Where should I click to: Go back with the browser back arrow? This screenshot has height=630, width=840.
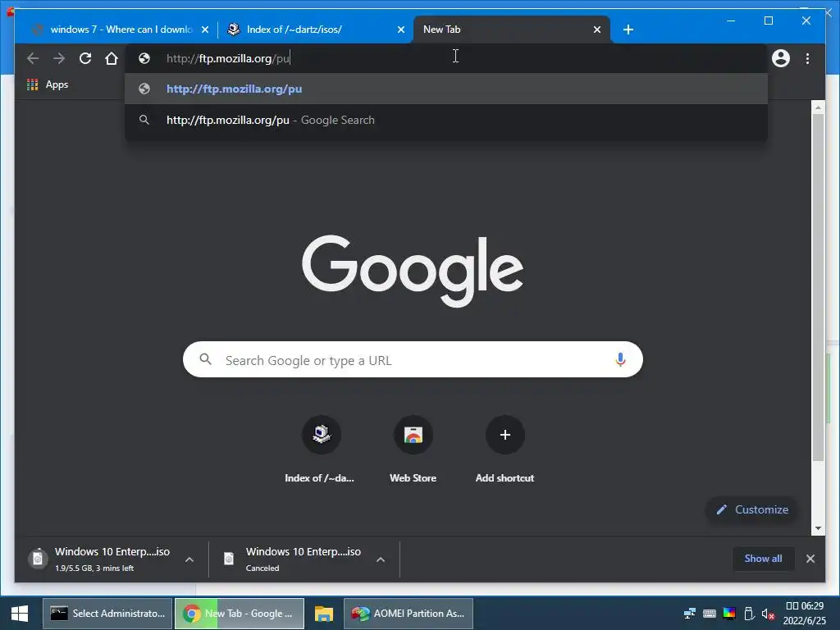33,58
